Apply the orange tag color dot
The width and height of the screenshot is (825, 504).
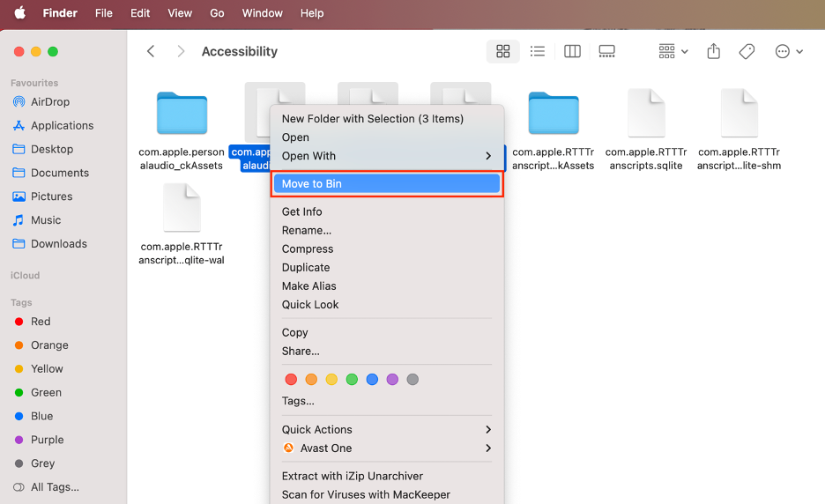coord(311,379)
